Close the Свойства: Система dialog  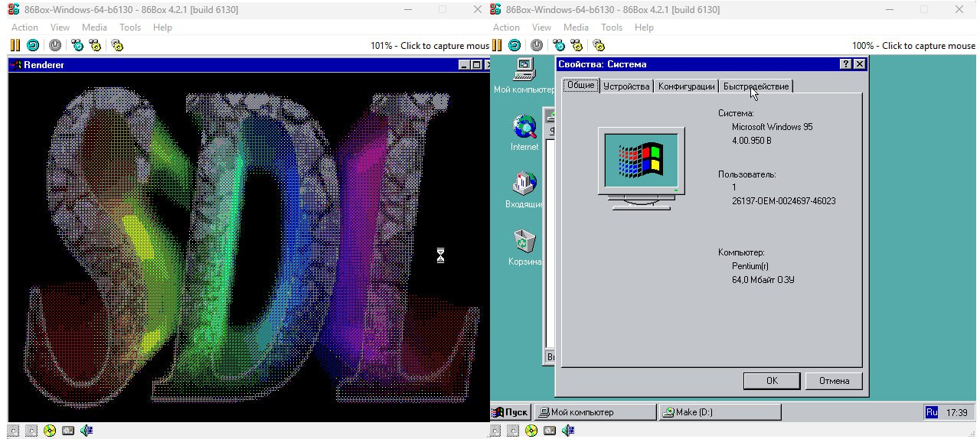859,64
